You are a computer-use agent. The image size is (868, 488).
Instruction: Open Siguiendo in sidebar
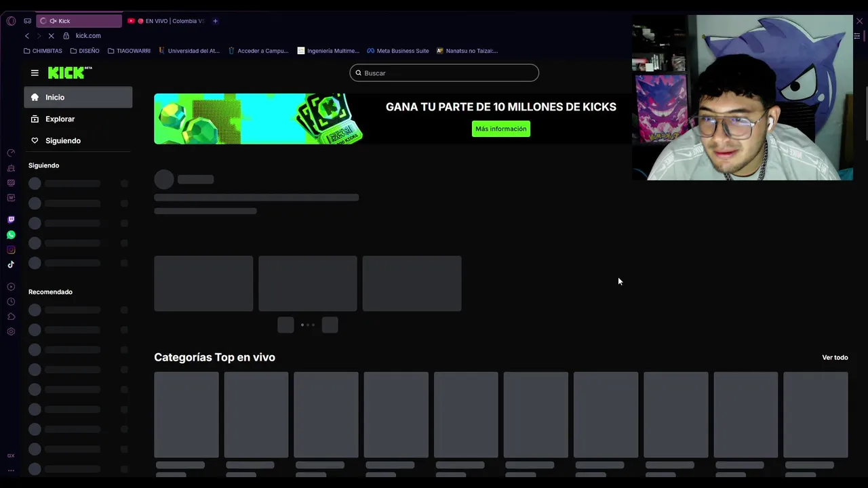[x=78, y=140]
